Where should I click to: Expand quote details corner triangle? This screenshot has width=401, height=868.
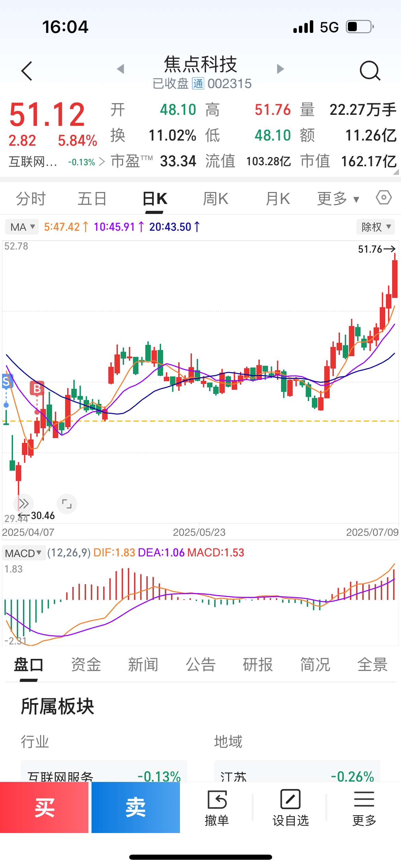pyautogui.click(x=396, y=172)
